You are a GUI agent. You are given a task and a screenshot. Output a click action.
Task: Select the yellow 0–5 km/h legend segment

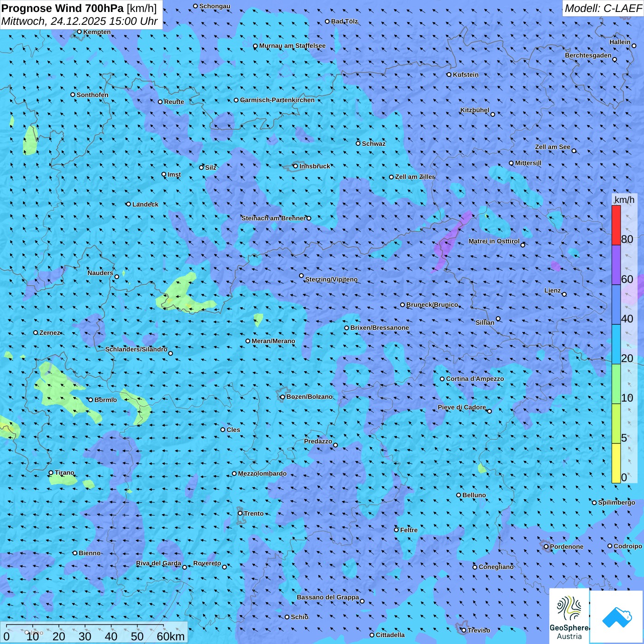pyautogui.click(x=616, y=463)
